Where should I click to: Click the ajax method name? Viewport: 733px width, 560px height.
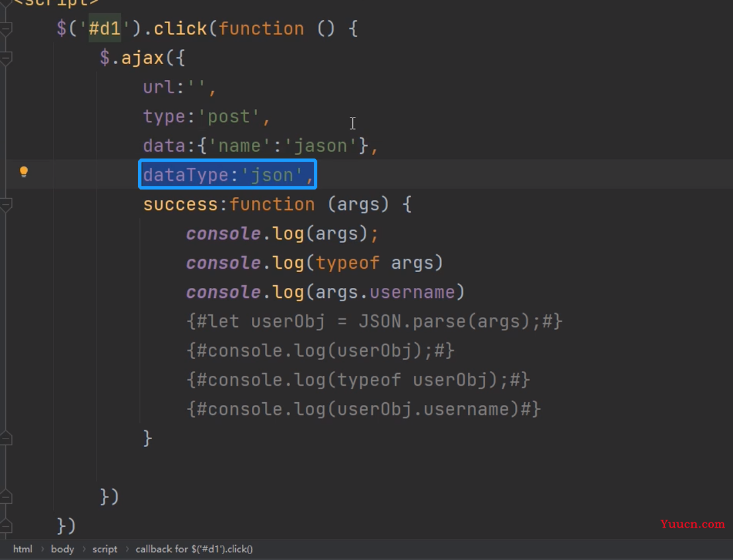click(143, 58)
